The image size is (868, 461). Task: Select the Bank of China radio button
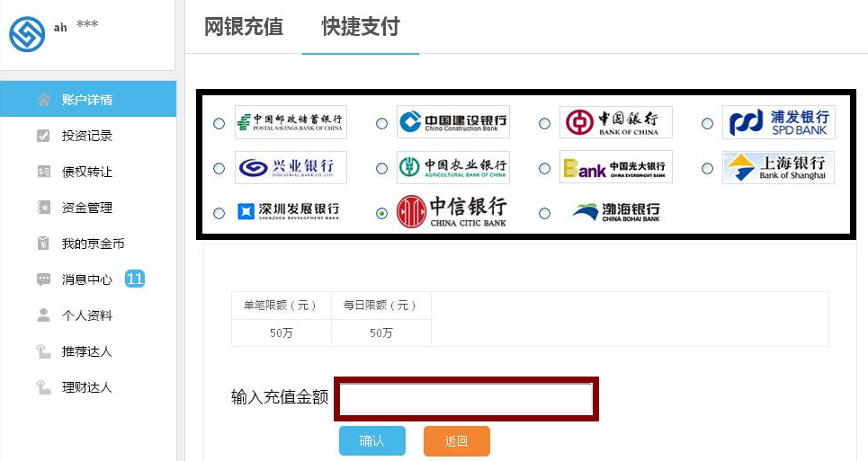click(x=545, y=123)
